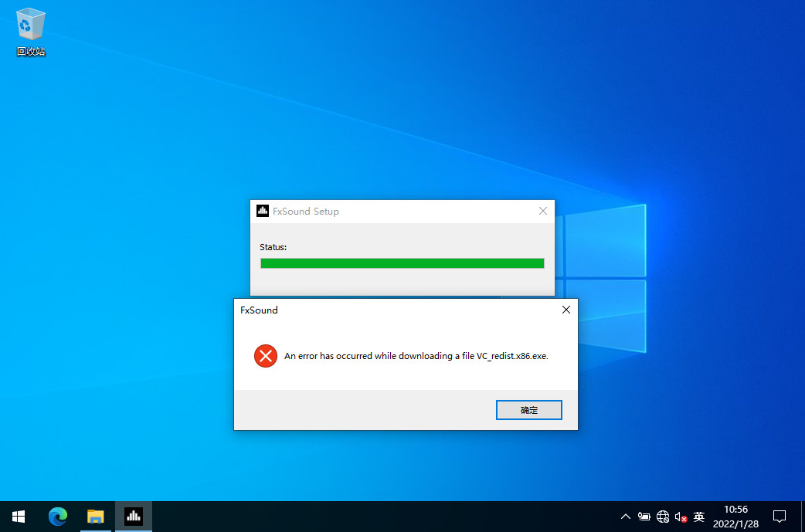805x532 pixels.
Task: Click the green installation progress bar
Action: click(x=402, y=263)
